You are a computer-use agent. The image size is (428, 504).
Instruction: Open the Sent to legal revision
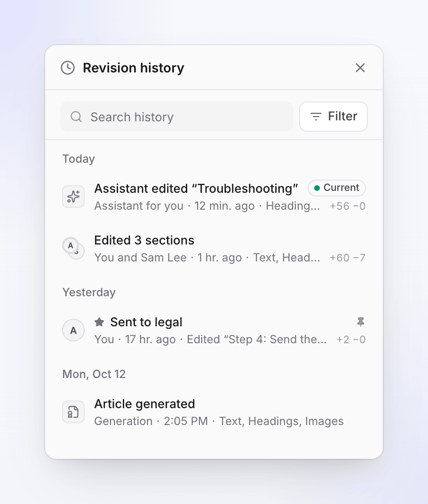click(214, 330)
